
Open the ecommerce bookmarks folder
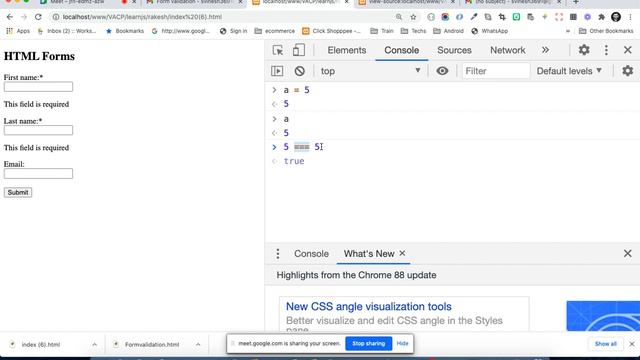coord(275,31)
